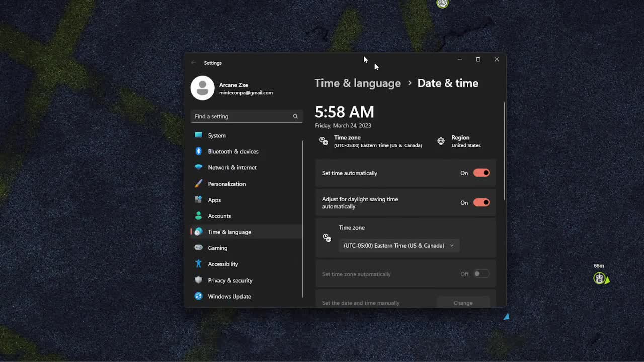
Task: Click the Accessibility figure icon
Action: click(x=198, y=264)
